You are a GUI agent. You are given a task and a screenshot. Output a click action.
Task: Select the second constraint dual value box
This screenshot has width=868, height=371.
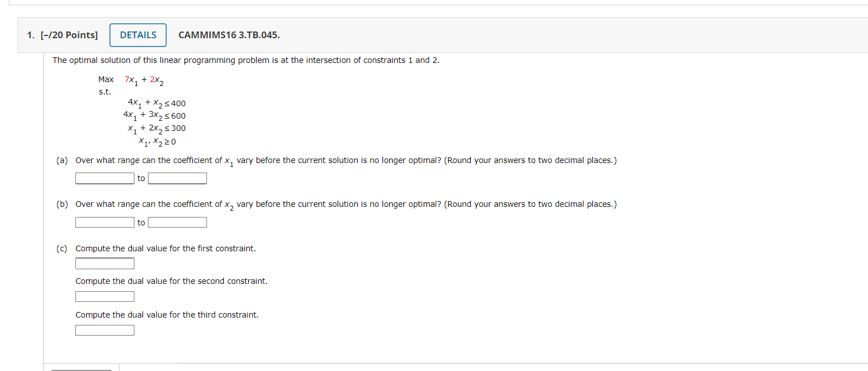coord(105,296)
